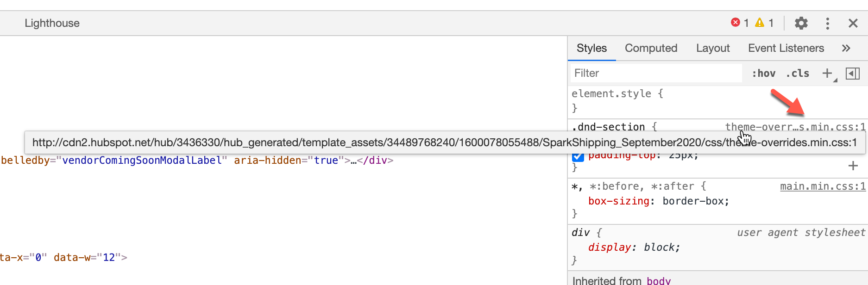Expand the collapsed div ellipsis
The height and width of the screenshot is (285, 868).
353,161
